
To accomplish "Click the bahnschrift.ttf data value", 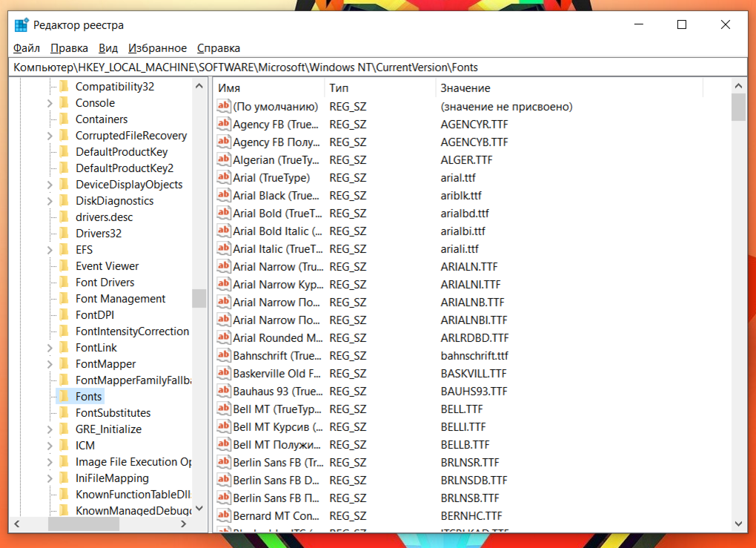I will pos(474,355).
